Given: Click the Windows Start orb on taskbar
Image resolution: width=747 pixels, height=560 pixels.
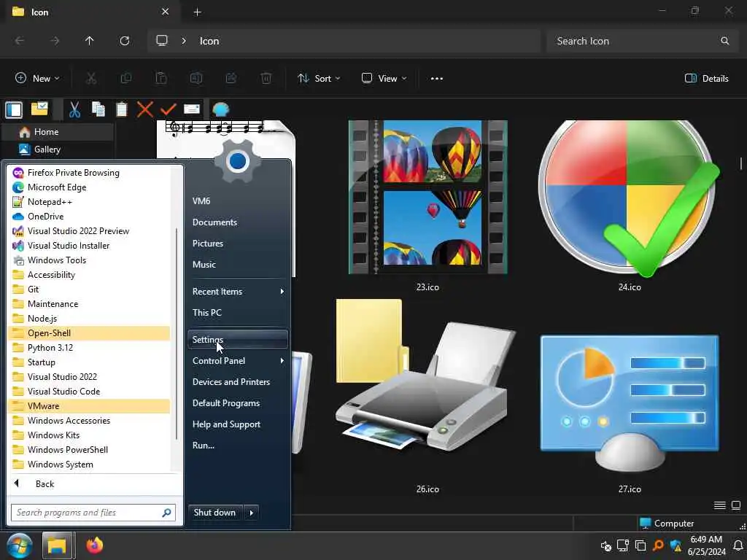Looking at the screenshot, I should (20, 545).
